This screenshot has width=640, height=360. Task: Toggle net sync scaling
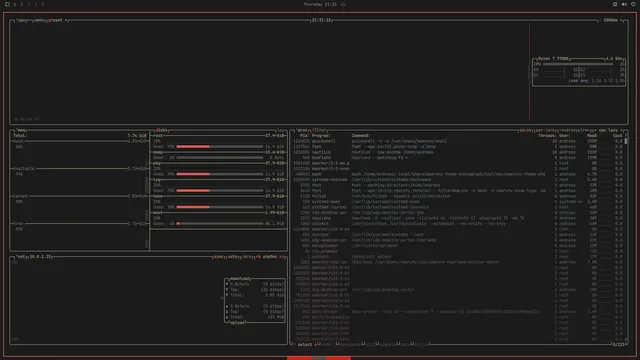coord(219,257)
